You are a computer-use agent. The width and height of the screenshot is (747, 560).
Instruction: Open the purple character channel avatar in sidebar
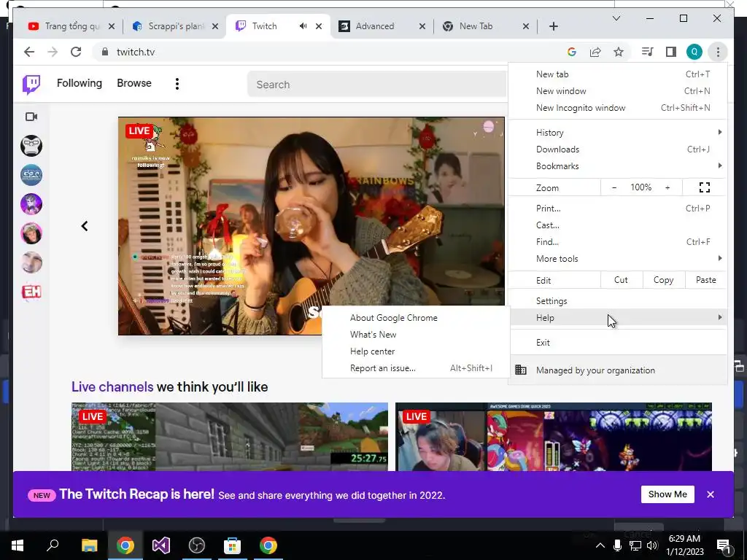pyautogui.click(x=31, y=204)
